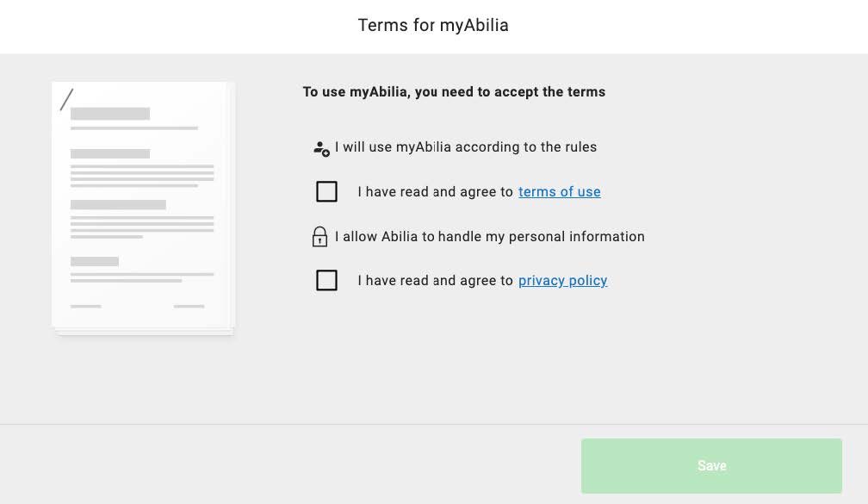Viewport: 868px width, 504px height.
Task: Open the terms of use link
Action: click(559, 191)
